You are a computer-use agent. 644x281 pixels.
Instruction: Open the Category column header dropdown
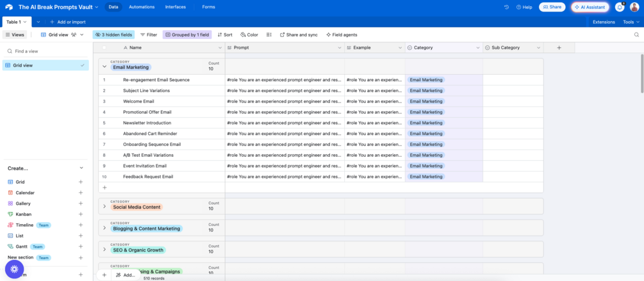[x=477, y=47]
